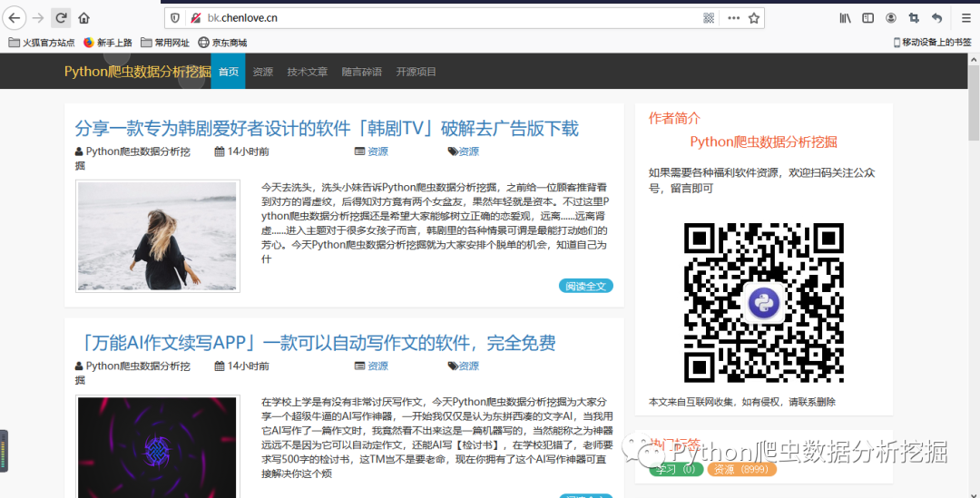Open 常用网址 bookmark folder
This screenshot has height=498, width=980.
pos(165,43)
